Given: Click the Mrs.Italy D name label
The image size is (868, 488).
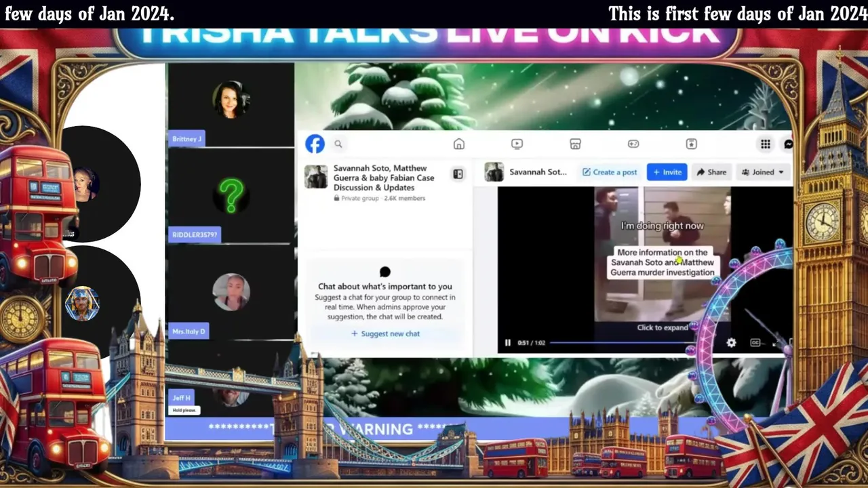Looking at the screenshot, I should 189,331.
